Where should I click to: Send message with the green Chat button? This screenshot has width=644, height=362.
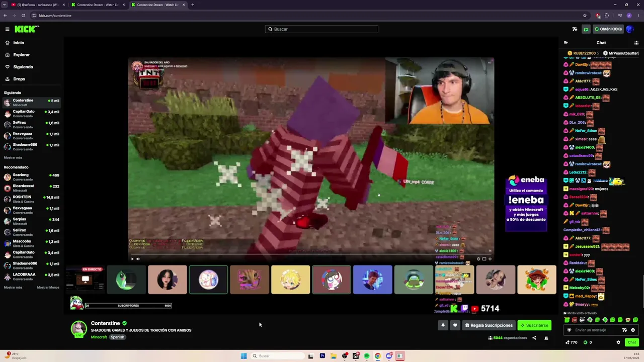pyautogui.click(x=632, y=342)
